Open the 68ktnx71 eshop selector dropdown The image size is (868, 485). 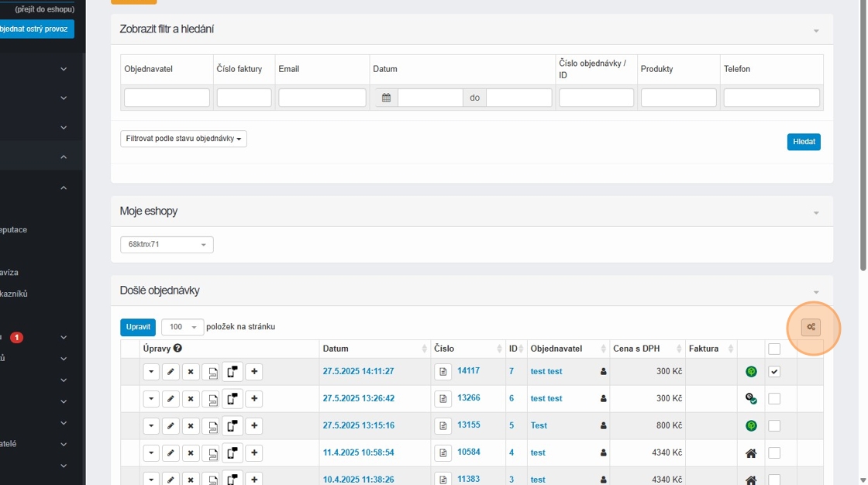167,245
